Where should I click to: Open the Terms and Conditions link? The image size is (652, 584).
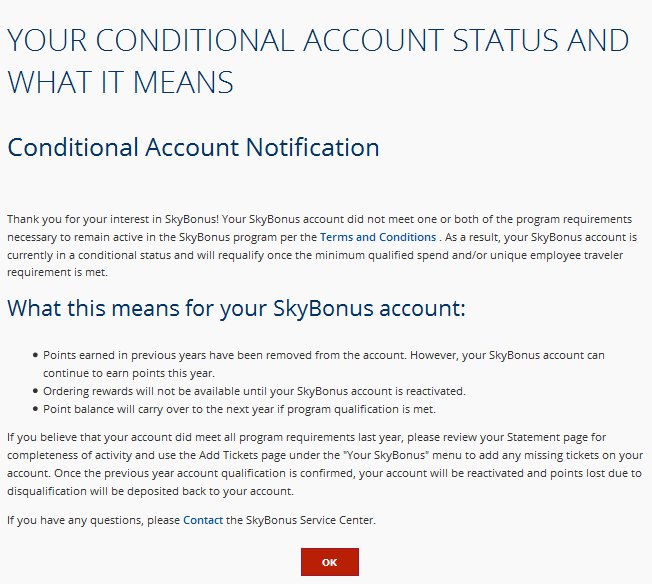click(x=377, y=237)
